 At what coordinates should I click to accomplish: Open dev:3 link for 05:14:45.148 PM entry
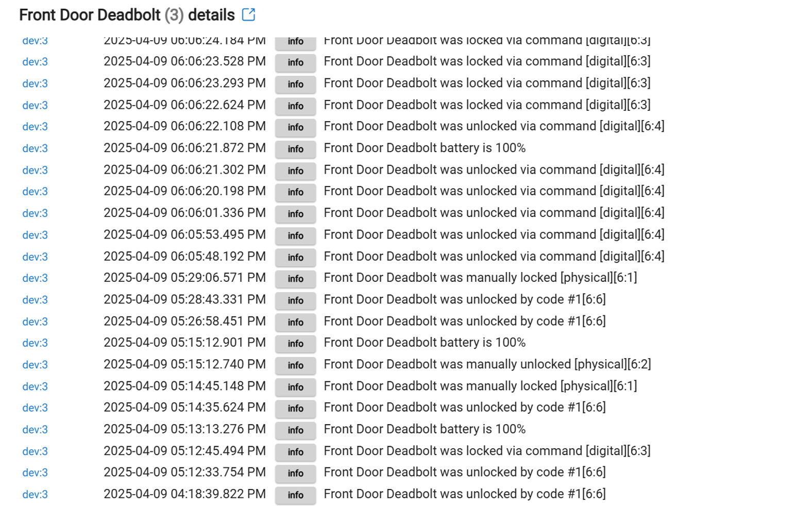pyautogui.click(x=35, y=386)
